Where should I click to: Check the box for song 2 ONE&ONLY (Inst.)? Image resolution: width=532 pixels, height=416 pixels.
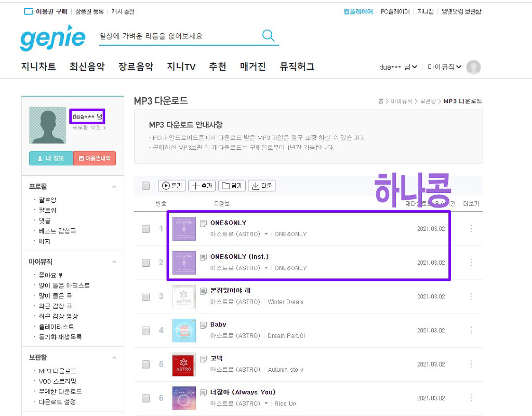point(146,263)
